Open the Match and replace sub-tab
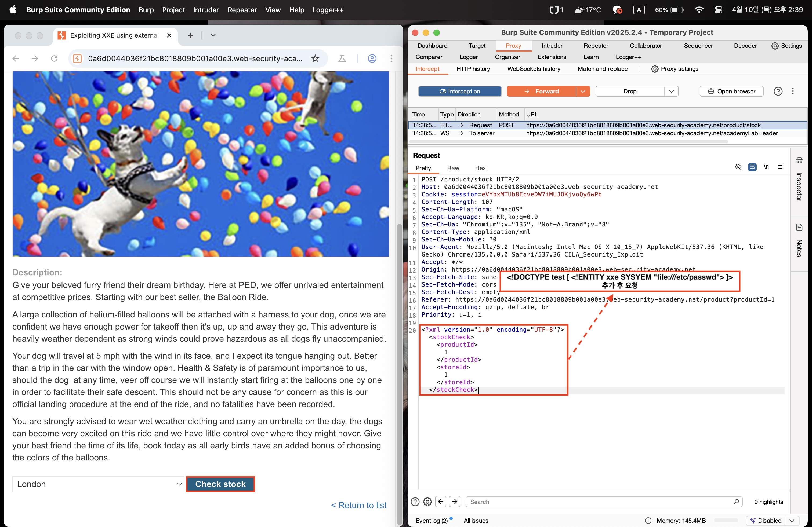 coord(603,69)
